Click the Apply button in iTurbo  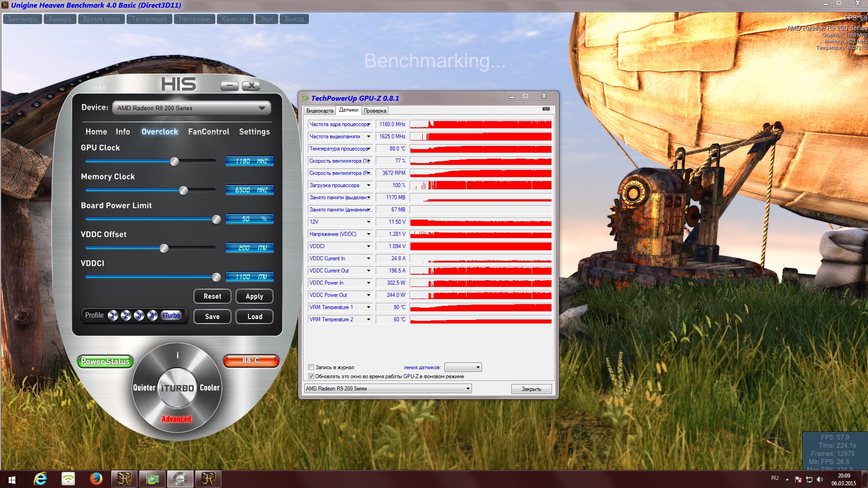254,296
